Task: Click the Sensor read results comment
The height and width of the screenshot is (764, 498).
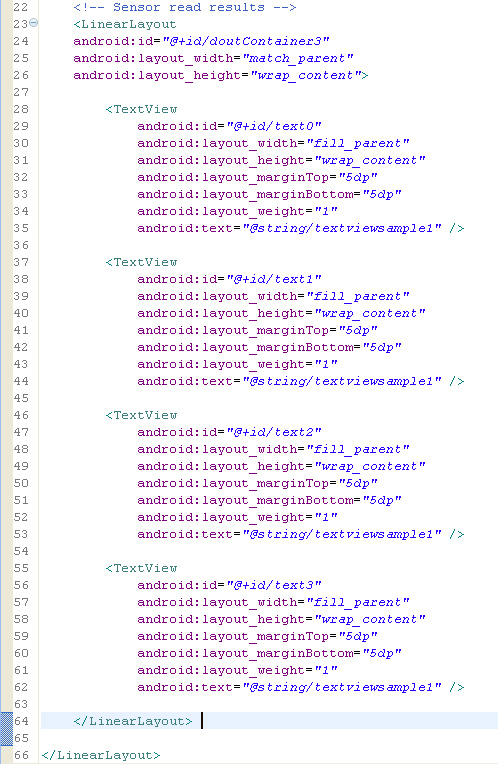Action: pos(185,7)
